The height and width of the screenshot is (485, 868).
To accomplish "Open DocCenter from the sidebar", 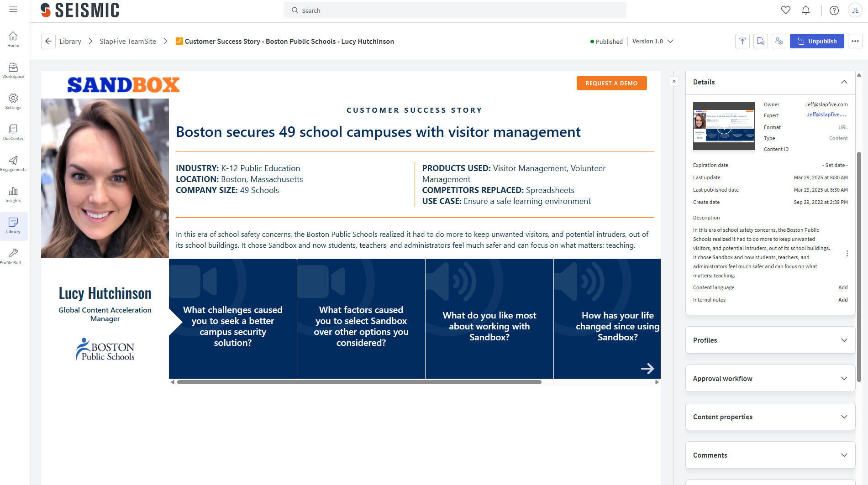I will (x=13, y=132).
